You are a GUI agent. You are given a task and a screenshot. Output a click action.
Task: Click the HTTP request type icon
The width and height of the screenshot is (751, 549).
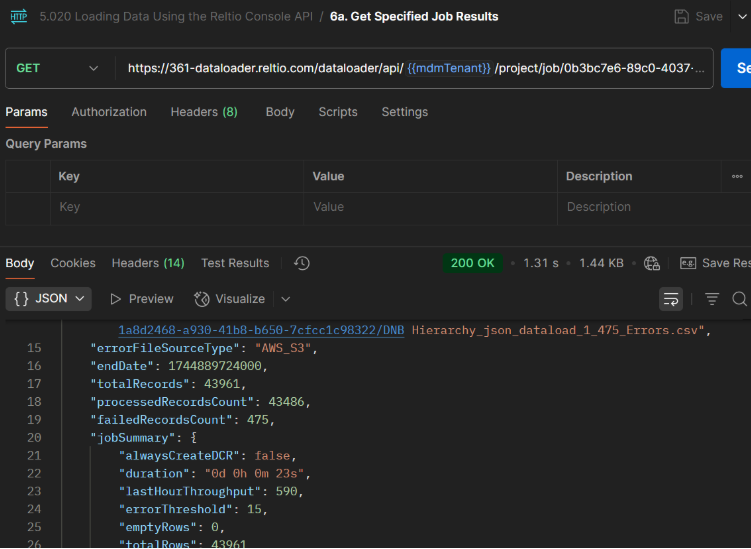(18, 16)
